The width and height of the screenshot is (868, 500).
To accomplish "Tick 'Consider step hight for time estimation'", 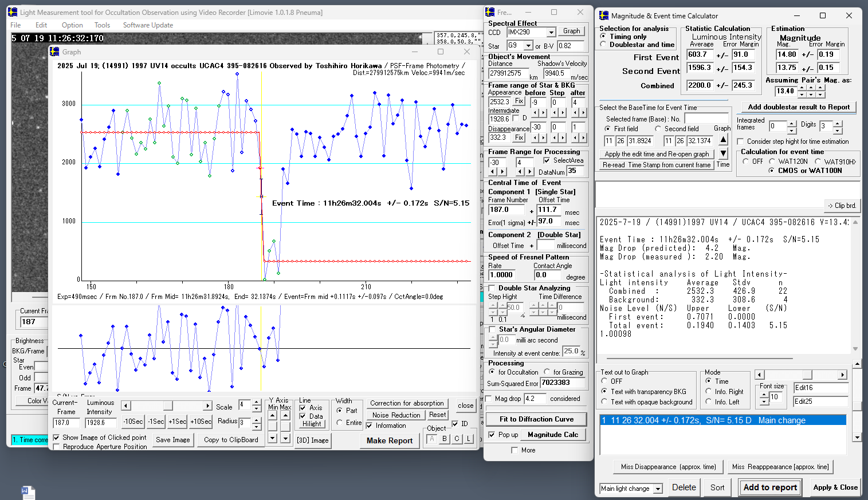I will [x=741, y=141].
